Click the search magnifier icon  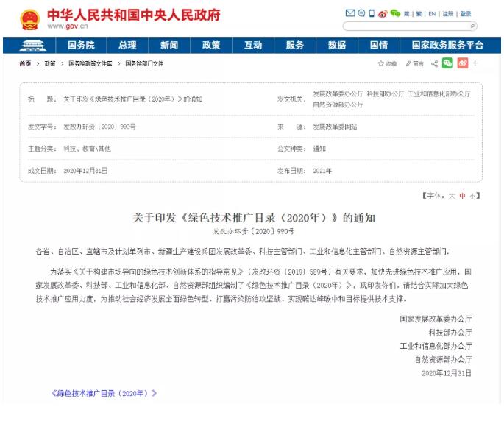point(472,26)
